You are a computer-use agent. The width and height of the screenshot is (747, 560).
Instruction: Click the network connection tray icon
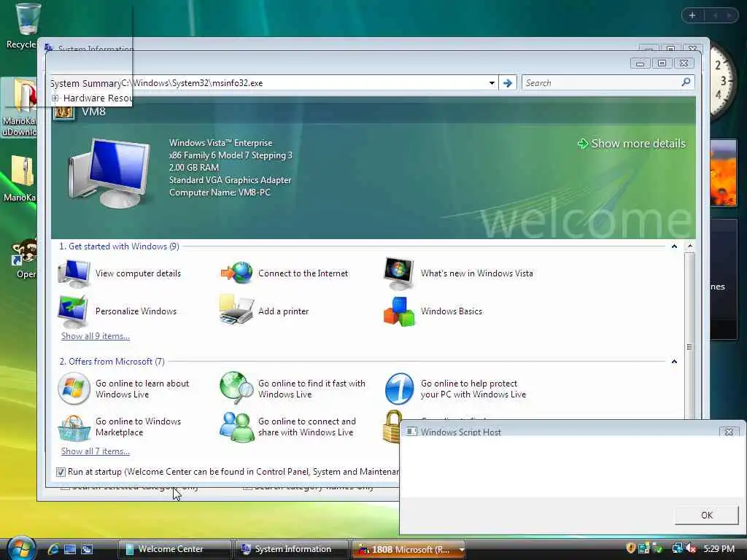676,548
